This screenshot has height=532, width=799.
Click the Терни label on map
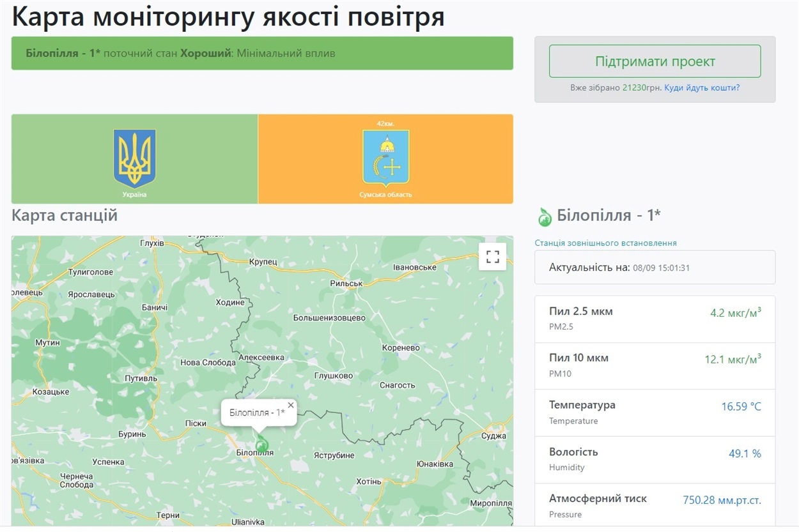pyautogui.click(x=168, y=515)
